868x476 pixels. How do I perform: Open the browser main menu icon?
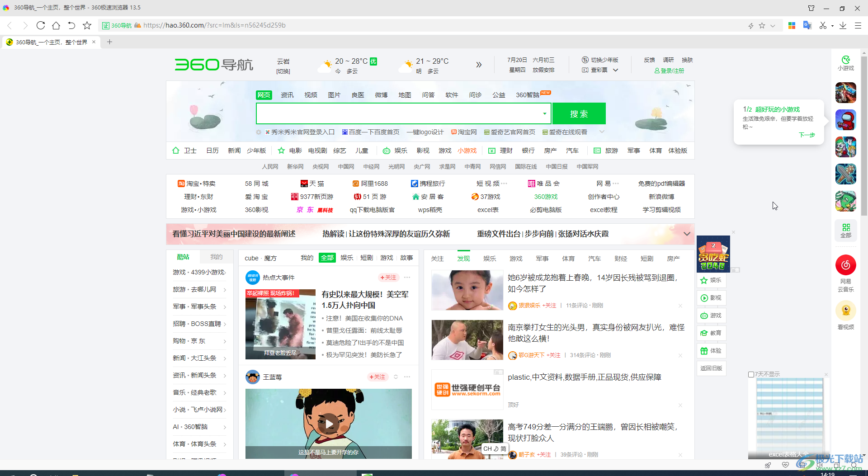(858, 25)
